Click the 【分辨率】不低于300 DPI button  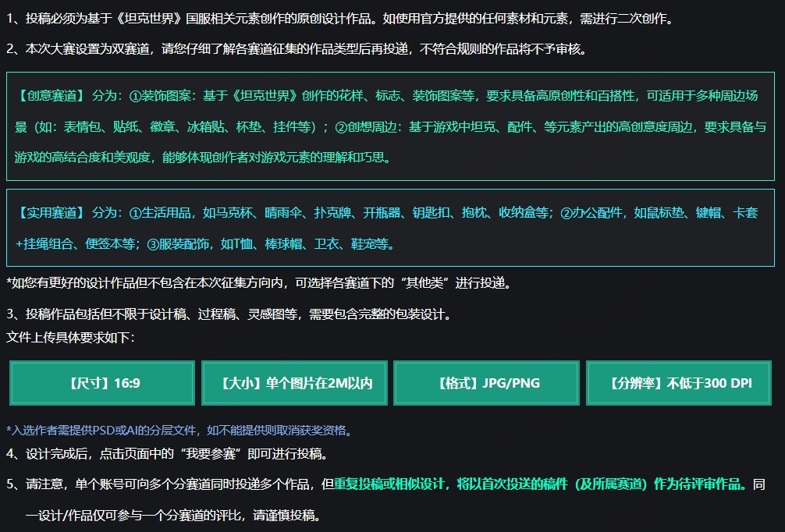tap(679, 383)
